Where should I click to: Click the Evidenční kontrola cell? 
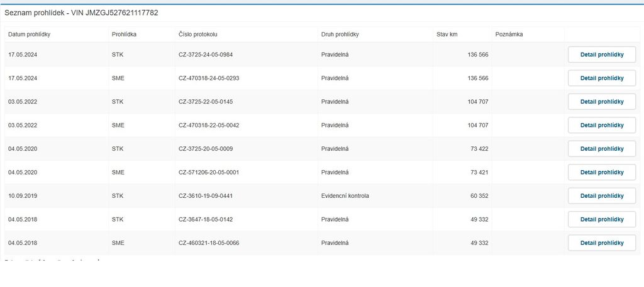345,196
